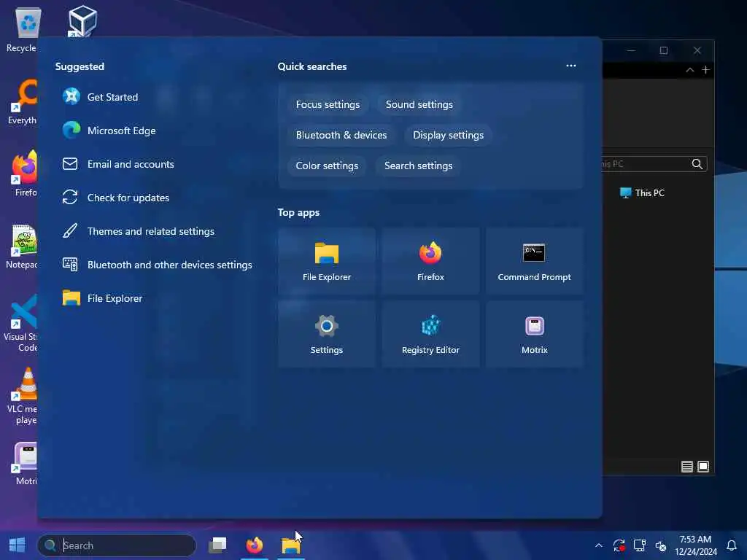Switch File Explorer to large icons view
Viewport: 747px width, 560px height.
pyautogui.click(x=703, y=467)
